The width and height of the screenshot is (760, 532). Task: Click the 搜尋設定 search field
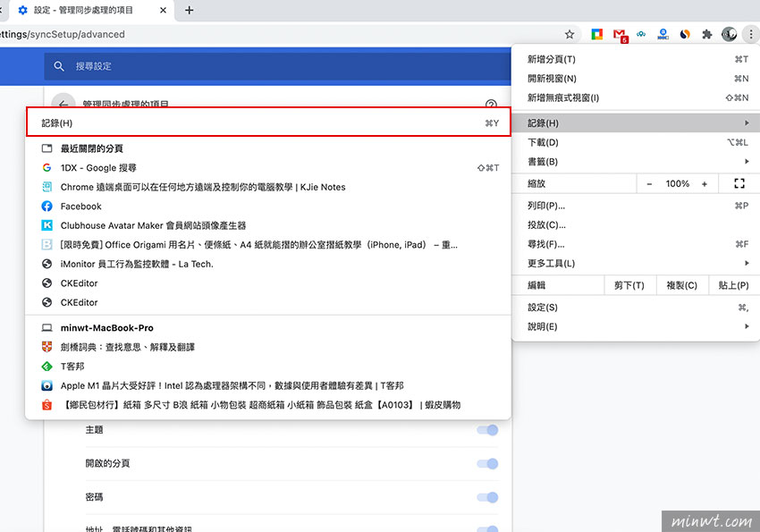[277, 66]
